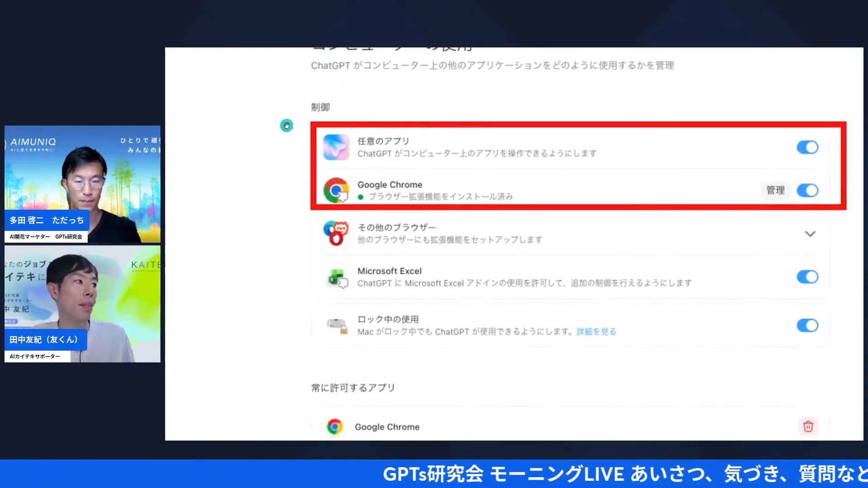Click the 常に許可するアプリ heading
This screenshot has height=488, width=868.
(x=353, y=388)
